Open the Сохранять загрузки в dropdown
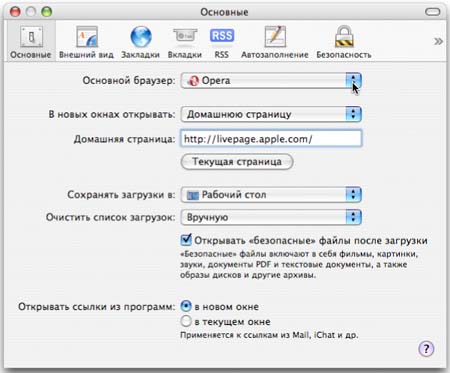 271,195
